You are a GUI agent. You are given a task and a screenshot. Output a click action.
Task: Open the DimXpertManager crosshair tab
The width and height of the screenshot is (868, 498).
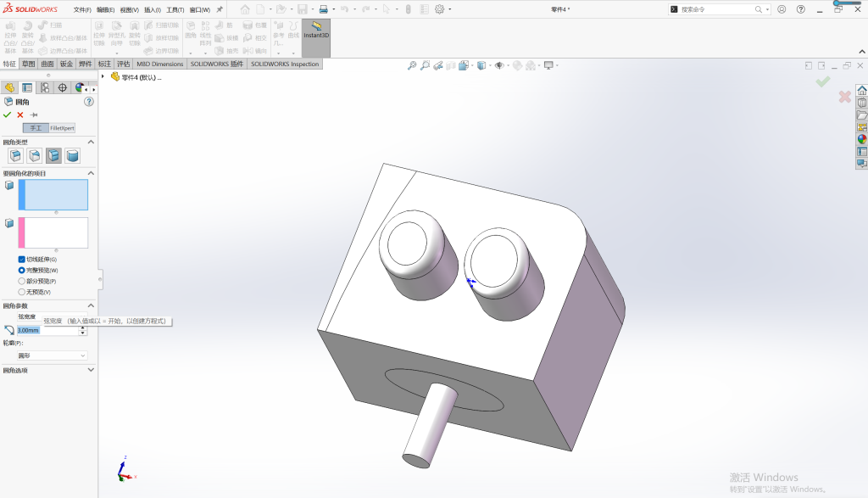coord(63,87)
